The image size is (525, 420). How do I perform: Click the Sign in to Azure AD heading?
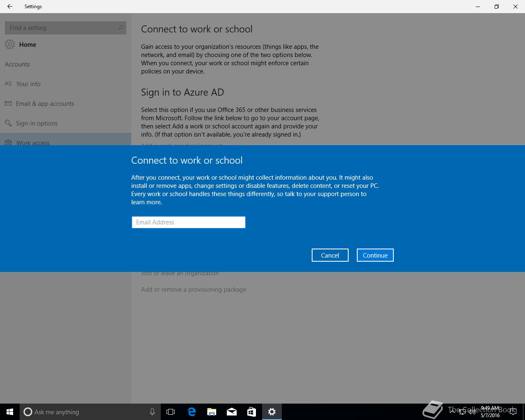click(x=183, y=92)
